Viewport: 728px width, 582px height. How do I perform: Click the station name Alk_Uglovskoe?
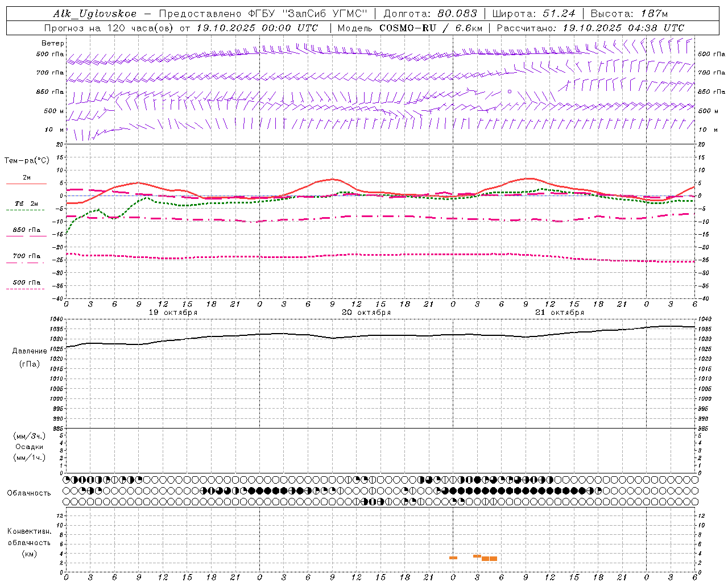click(95, 14)
